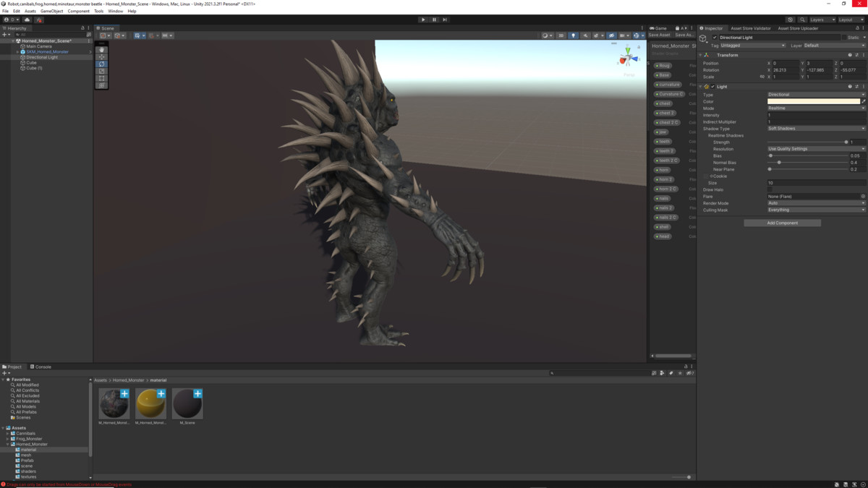Open Transform component presets icon

[x=856, y=55]
